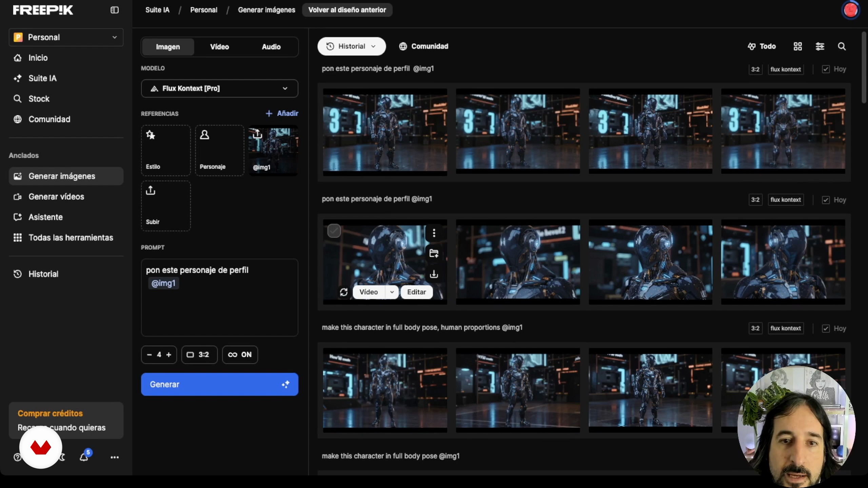This screenshot has height=488, width=868.
Task: Expand the Historial dropdown pill
Action: (x=352, y=46)
